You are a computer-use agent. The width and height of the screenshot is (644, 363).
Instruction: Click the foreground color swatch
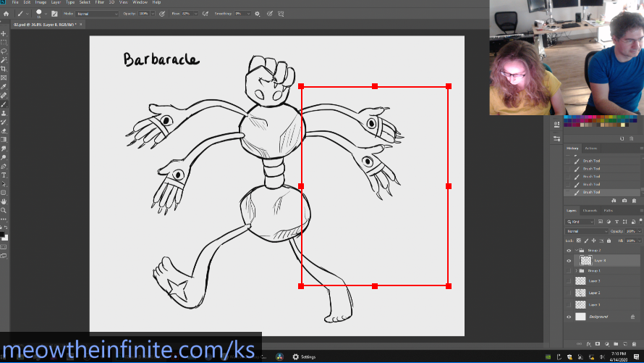point(2,235)
